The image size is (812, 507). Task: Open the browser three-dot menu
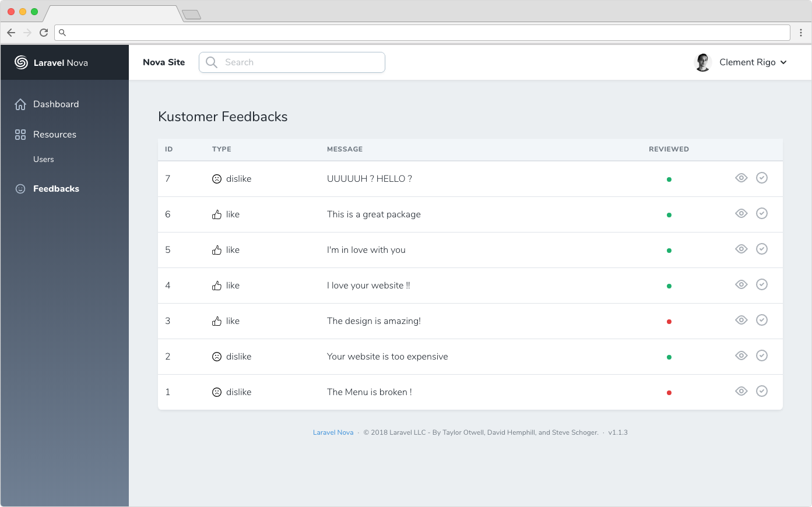point(801,33)
